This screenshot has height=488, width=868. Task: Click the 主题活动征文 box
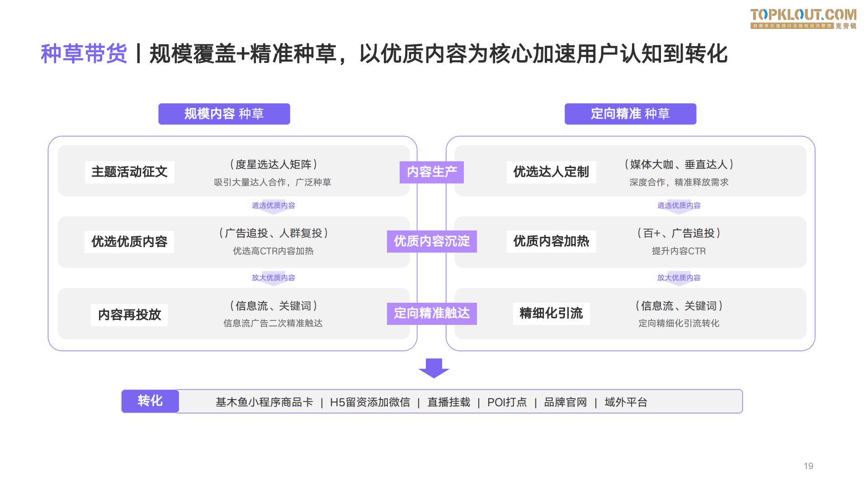pyautogui.click(x=129, y=172)
